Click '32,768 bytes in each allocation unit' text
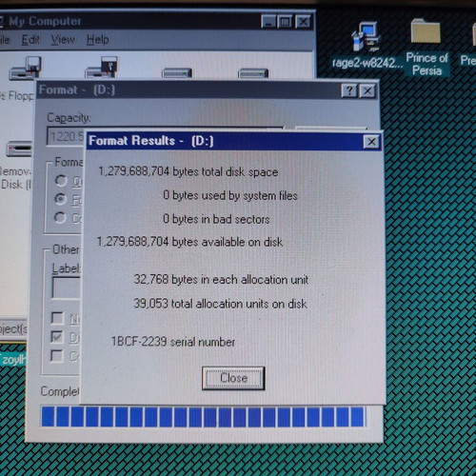This screenshot has width=476, height=476. click(x=221, y=280)
